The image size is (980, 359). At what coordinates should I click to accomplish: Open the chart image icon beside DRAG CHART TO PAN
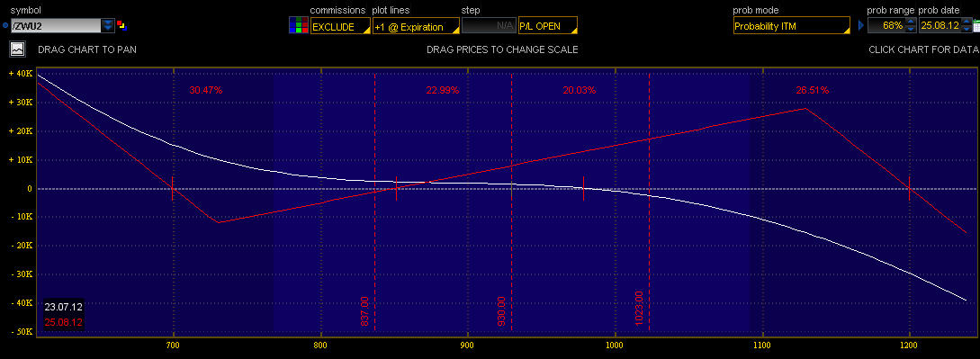click(x=17, y=49)
